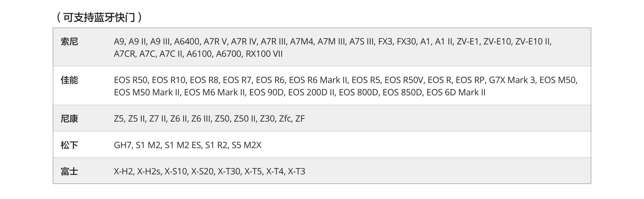The height and width of the screenshot is (199, 644).
Task: Click the EOS 90D model text
Action: 266,92
